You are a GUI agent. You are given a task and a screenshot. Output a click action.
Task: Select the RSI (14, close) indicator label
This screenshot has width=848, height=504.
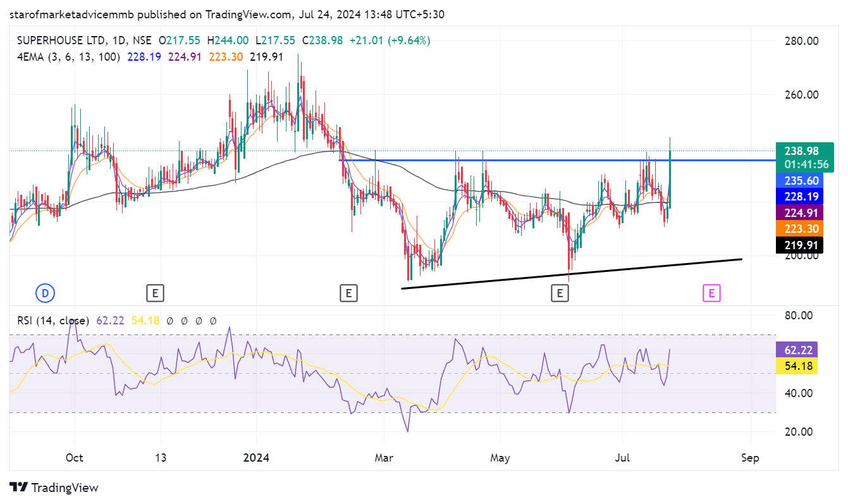pyautogui.click(x=53, y=321)
